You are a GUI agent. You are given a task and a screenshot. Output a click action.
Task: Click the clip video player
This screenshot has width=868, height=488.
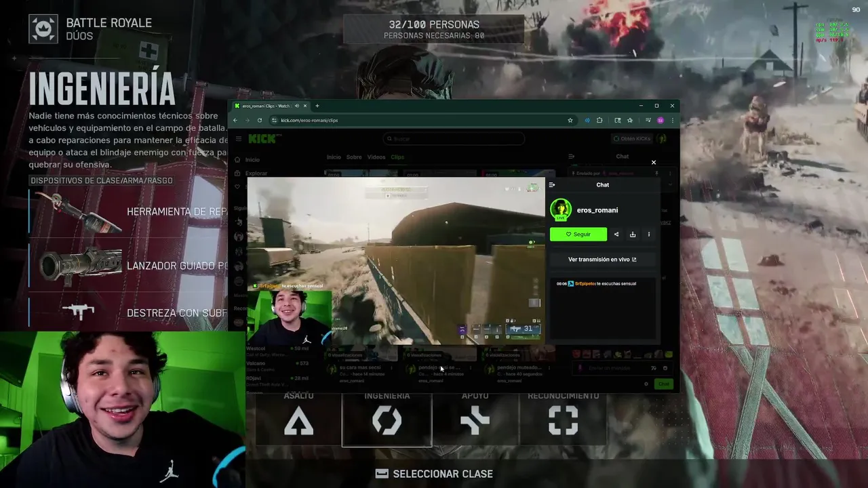pyautogui.click(x=396, y=261)
